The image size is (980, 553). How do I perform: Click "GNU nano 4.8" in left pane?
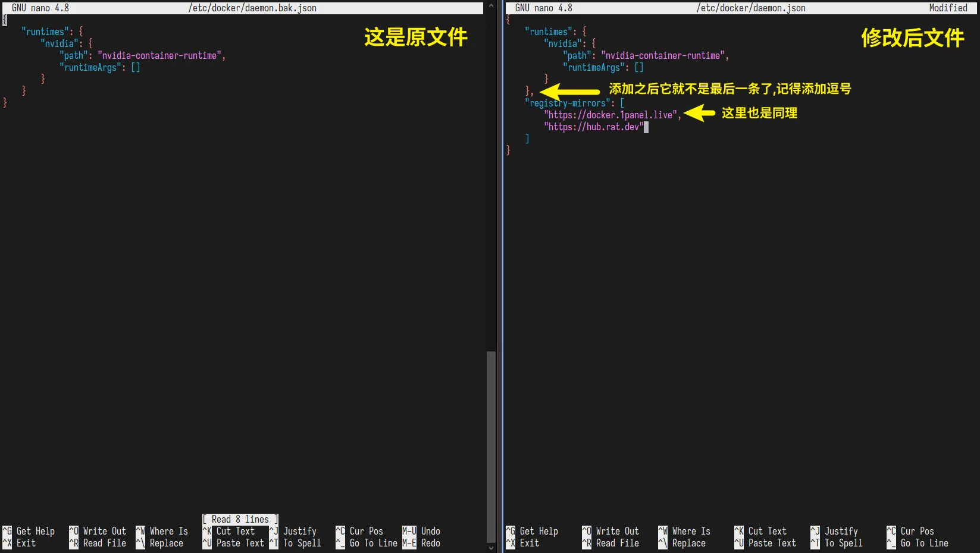[x=40, y=8]
